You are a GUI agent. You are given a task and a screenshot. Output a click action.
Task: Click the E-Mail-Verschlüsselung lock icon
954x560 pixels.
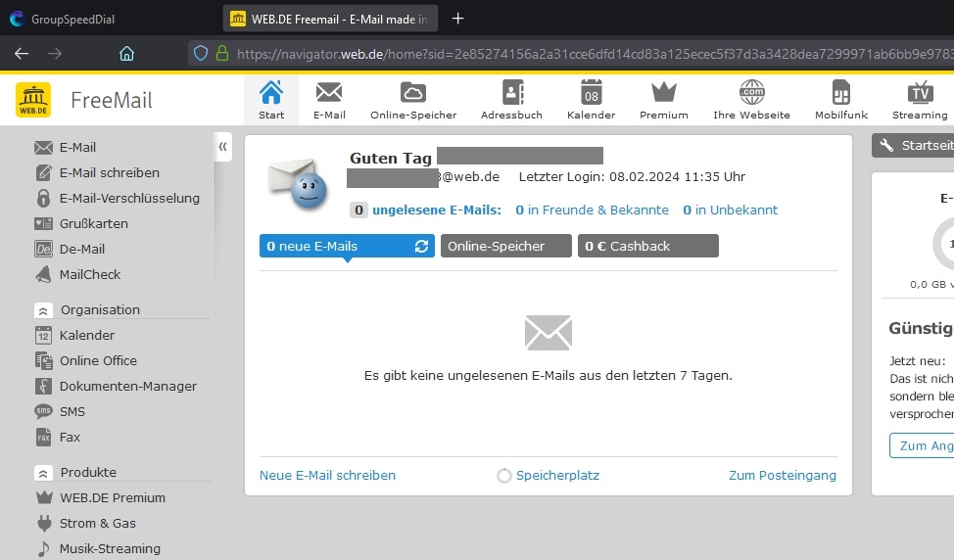43,198
